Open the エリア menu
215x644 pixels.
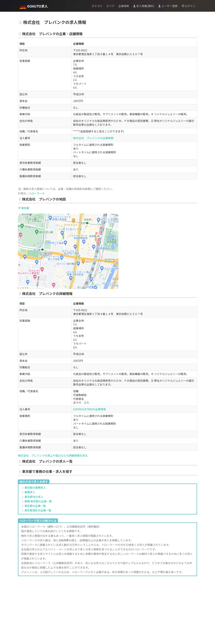coord(110,6)
